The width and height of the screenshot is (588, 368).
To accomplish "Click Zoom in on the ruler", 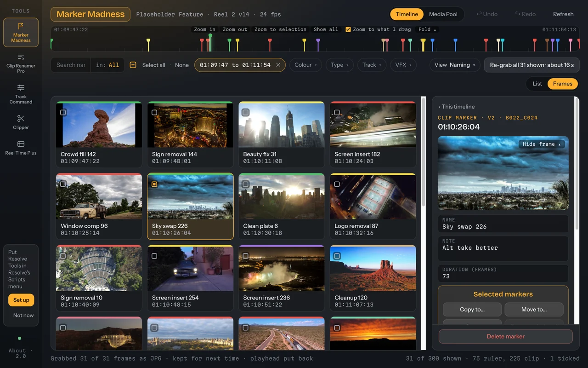I will pos(204,29).
